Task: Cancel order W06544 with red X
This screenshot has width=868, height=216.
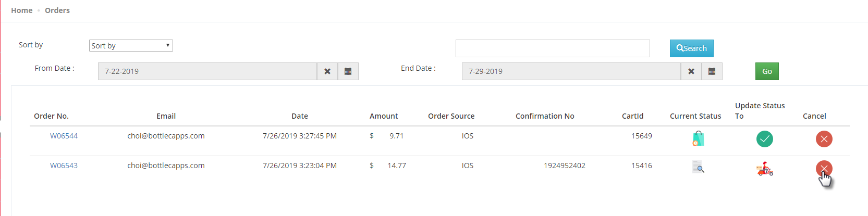Action: [x=824, y=139]
